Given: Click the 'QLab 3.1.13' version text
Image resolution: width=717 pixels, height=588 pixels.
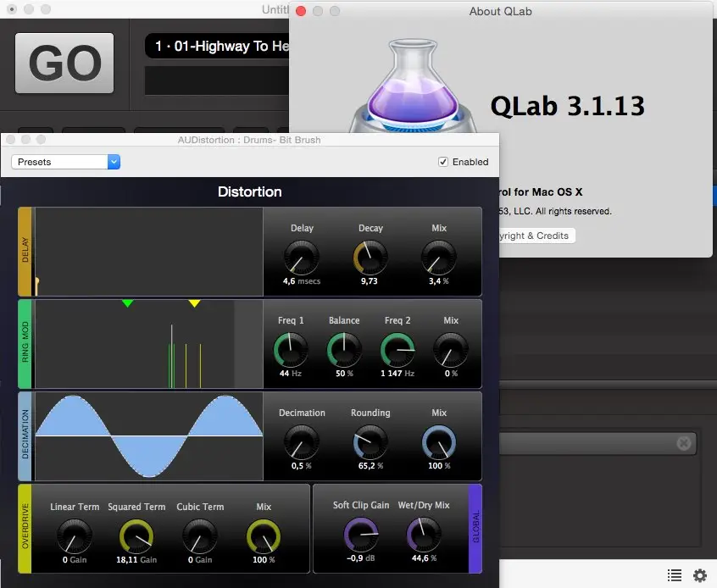Looking at the screenshot, I should click(568, 106).
